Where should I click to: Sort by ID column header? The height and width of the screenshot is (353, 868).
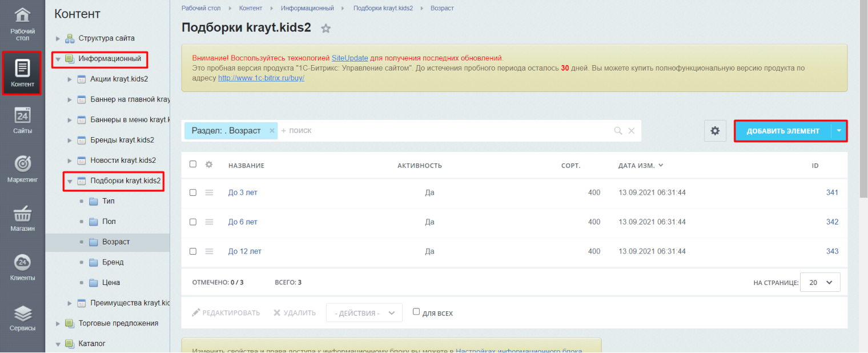click(x=815, y=166)
